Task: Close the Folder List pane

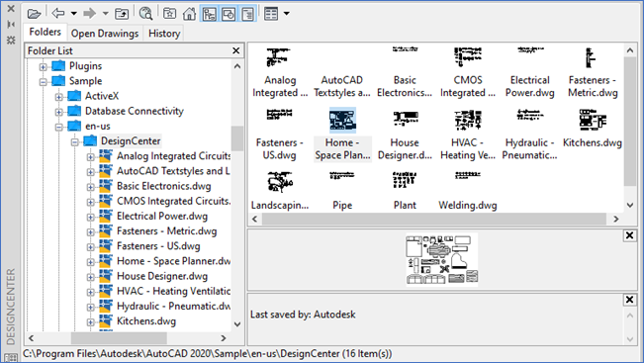Action: (235, 50)
